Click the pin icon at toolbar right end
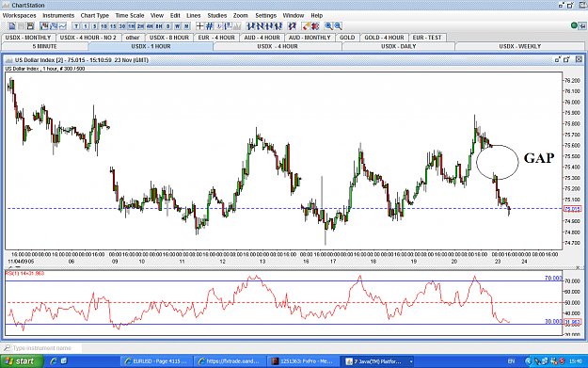Viewport: 588px width, 368px height. 582,25
